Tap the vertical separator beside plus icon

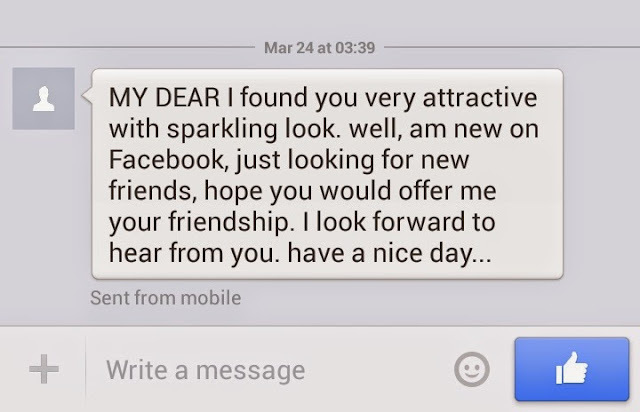point(85,370)
